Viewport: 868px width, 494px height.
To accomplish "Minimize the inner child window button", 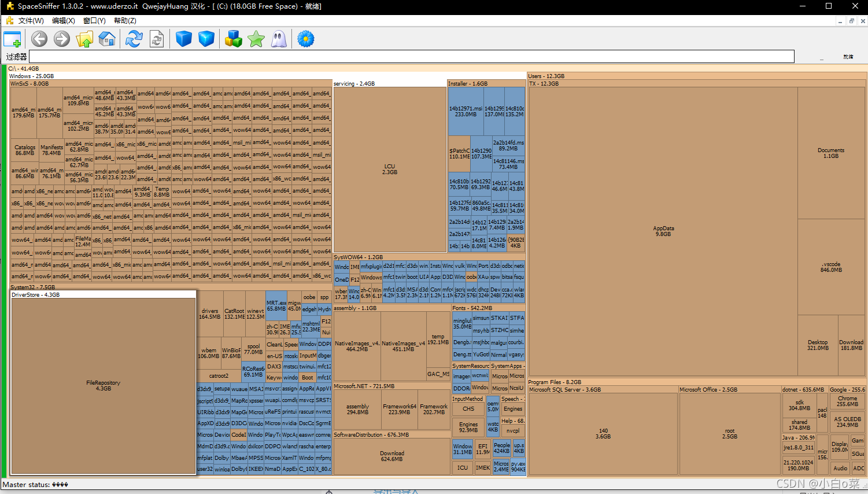I will tap(840, 21).
